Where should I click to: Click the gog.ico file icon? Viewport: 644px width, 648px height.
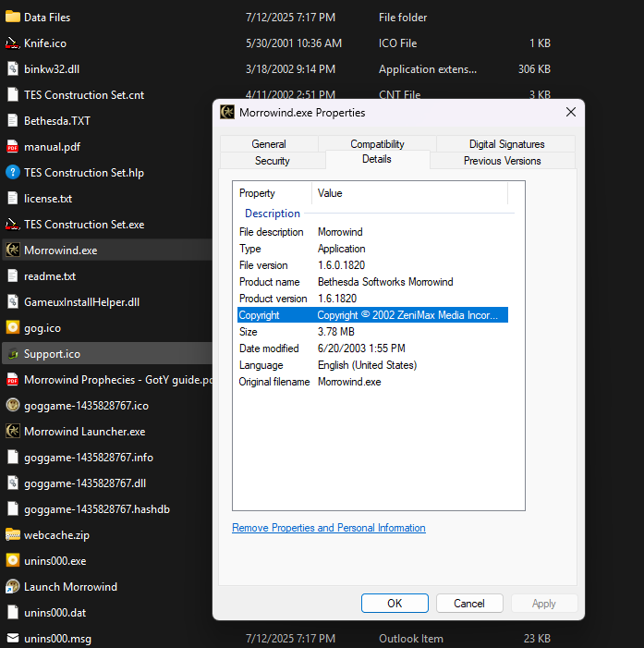[x=13, y=328]
